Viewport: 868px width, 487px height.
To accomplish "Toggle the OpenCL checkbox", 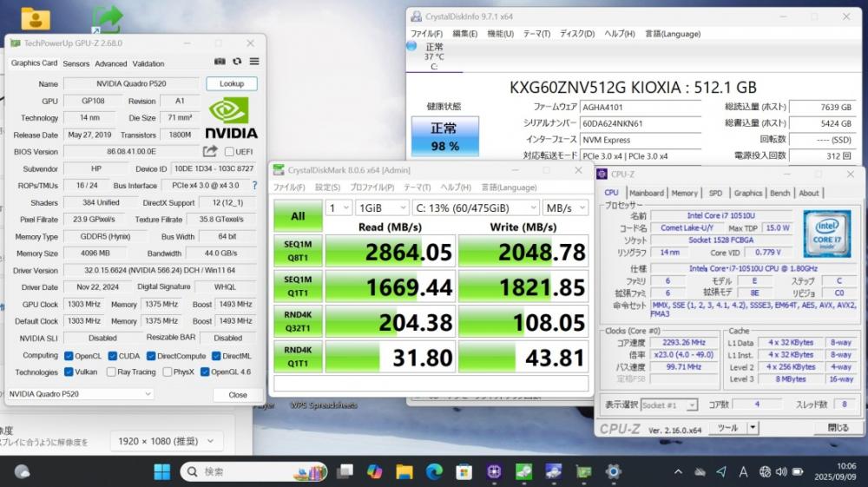I will (x=69, y=356).
